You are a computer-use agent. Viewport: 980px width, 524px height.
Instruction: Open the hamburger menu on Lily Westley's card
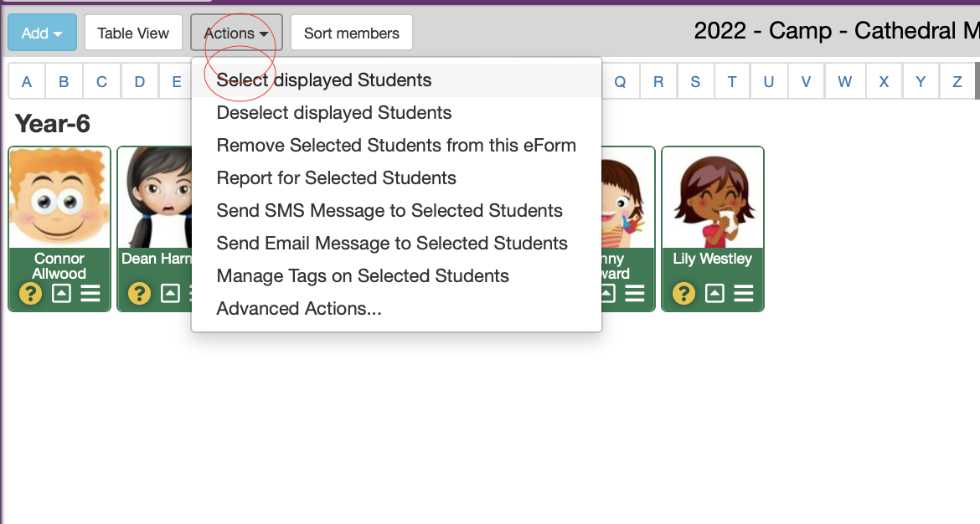point(744,294)
